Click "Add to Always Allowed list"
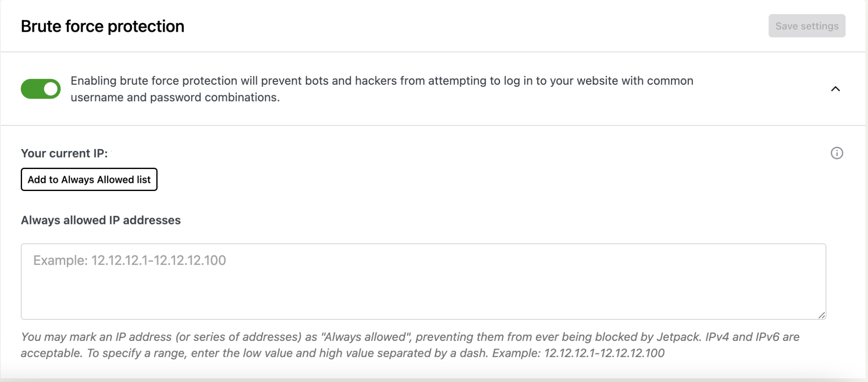 89,180
